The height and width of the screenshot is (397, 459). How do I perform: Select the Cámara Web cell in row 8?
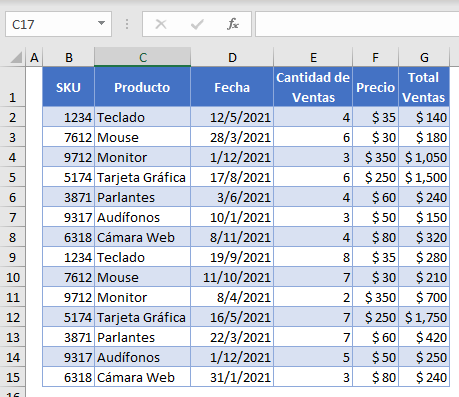click(x=142, y=237)
